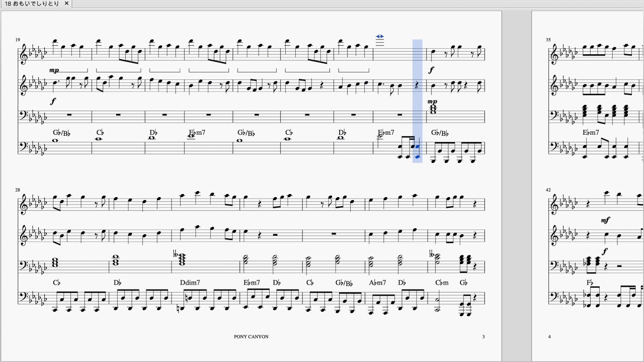Viewport: 644px width, 362px height.
Task: Select the Ddim7 chord symbol
Action: (190, 283)
